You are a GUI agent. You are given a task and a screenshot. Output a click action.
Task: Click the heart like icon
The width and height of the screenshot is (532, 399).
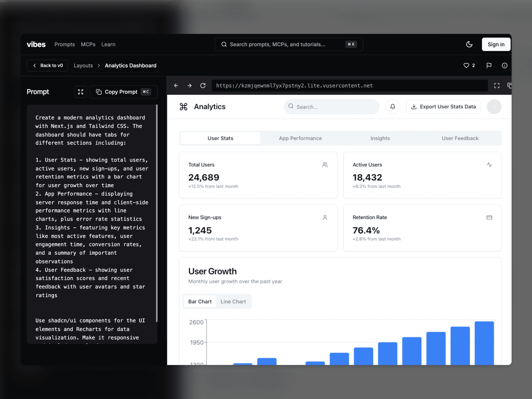466,65
